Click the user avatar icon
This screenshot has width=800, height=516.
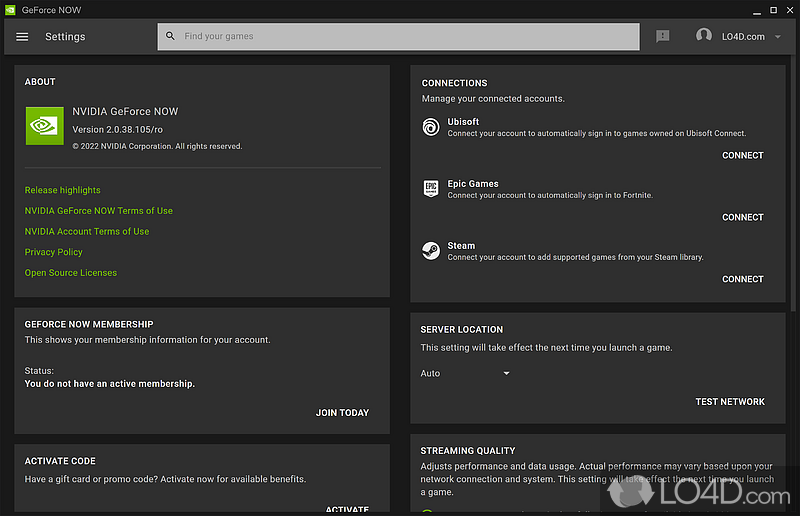pos(704,36)
